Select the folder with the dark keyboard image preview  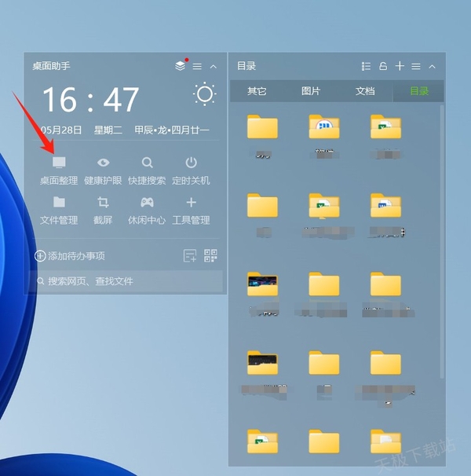262,363
